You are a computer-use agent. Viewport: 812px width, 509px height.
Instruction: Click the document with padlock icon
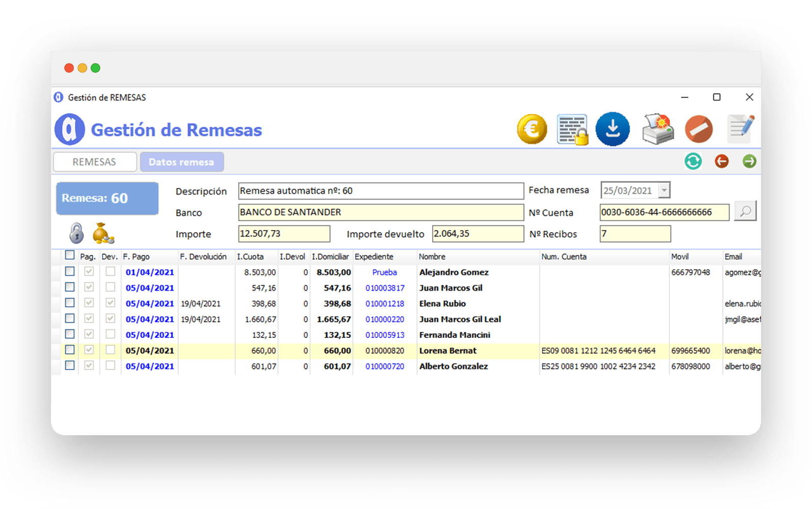point(573,129)
